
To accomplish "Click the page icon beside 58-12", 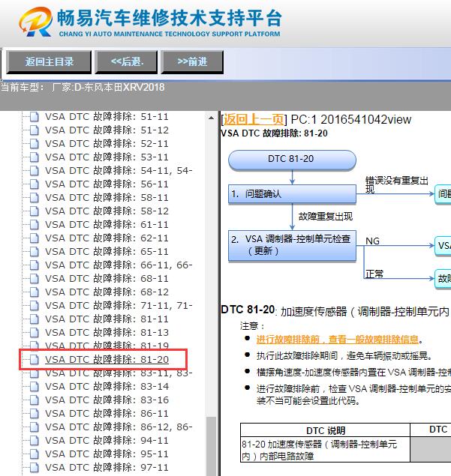I will click(x=35, y=211).
